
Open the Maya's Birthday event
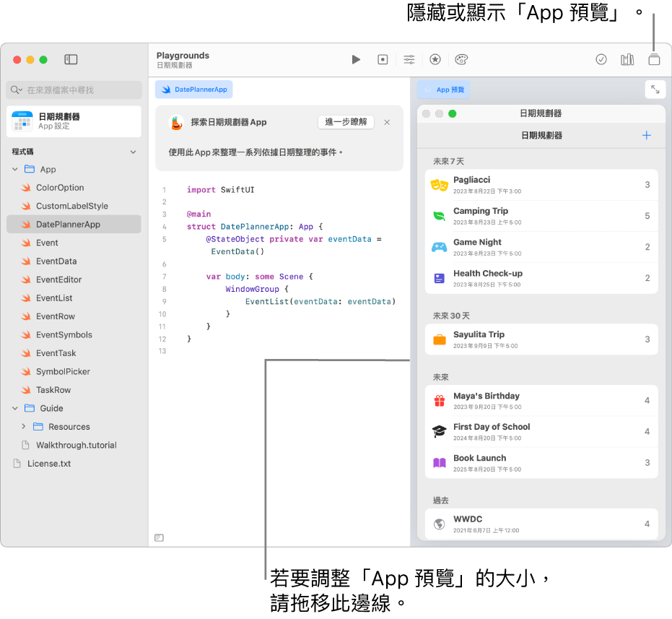click(541, 401)
